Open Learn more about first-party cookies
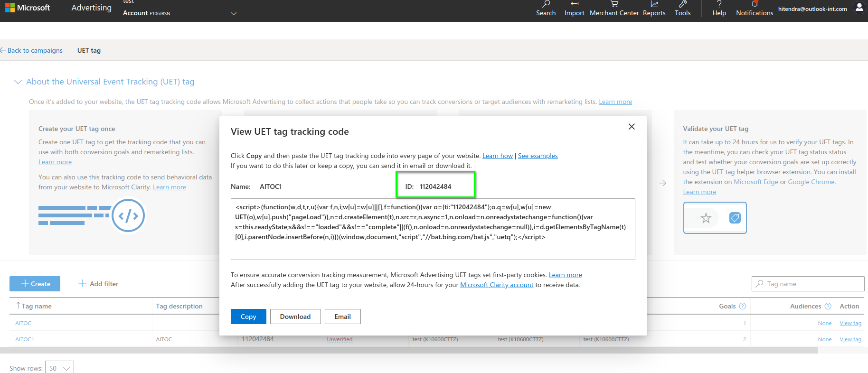Viewport: 868px width, 373px height. point(566,275)
